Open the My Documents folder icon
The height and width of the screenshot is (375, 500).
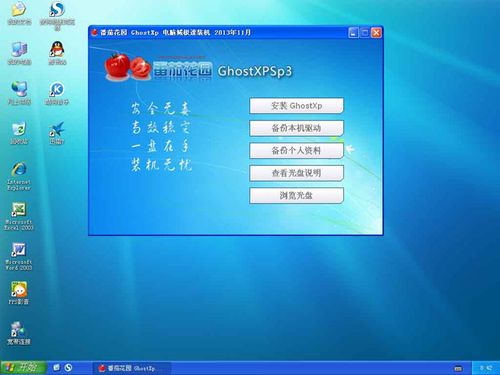coord(19,10)
